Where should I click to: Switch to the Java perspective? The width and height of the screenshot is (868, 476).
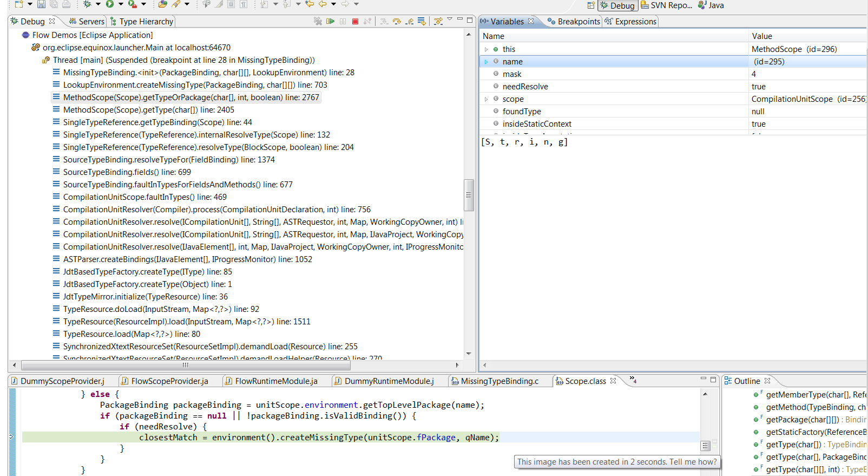coord(711,5)
